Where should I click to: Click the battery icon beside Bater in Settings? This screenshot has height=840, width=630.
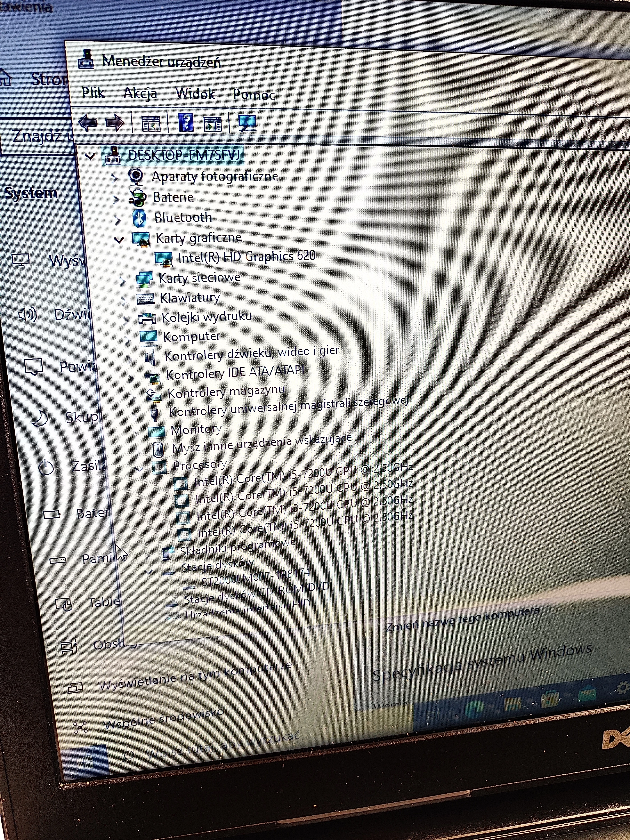52,515
